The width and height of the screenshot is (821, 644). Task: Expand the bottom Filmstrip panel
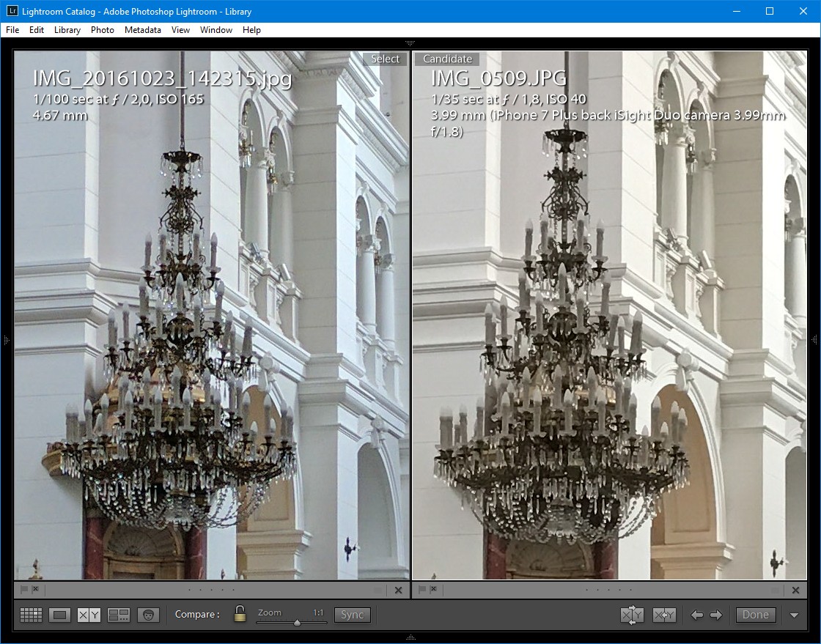(x=410, y=637)
